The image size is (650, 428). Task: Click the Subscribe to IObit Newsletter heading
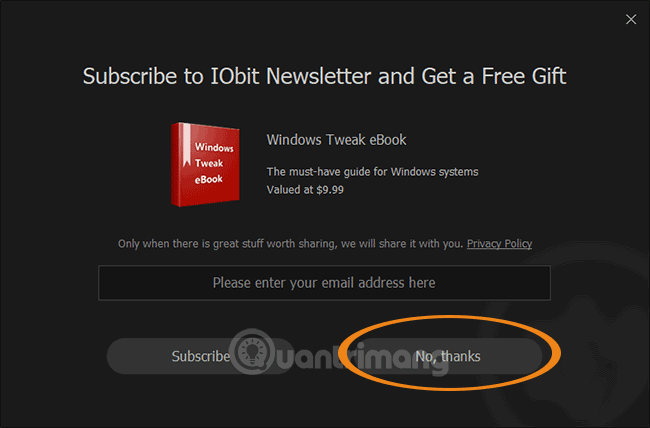pyautogui.click(x=324, y=76)
